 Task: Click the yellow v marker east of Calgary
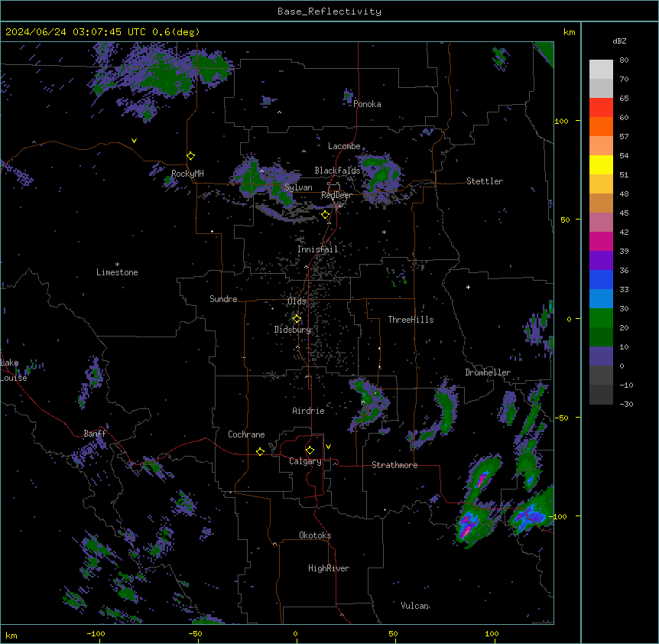328,447
